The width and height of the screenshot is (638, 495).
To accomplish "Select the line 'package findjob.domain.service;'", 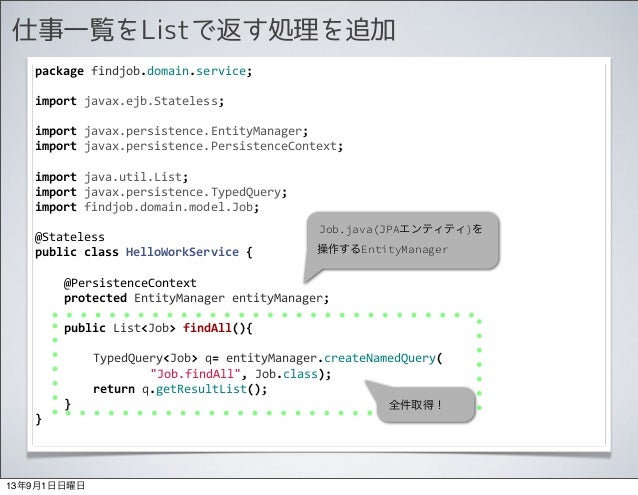I will 144,71.
